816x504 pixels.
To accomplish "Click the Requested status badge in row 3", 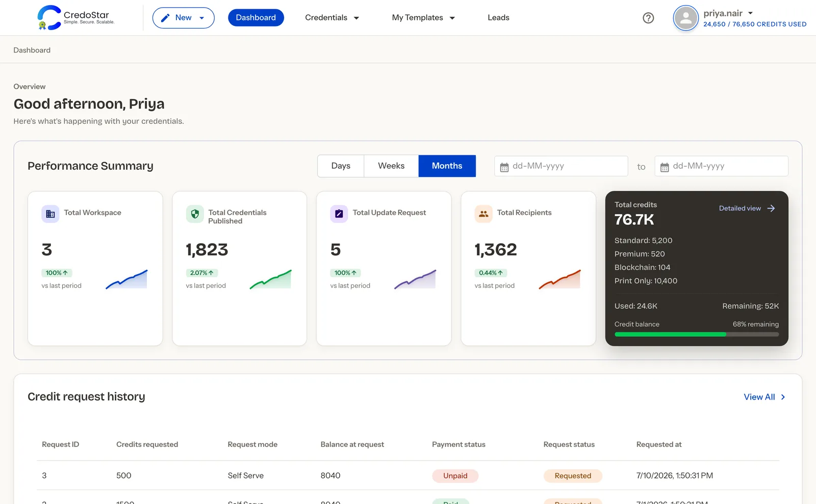I will (573, 476).
